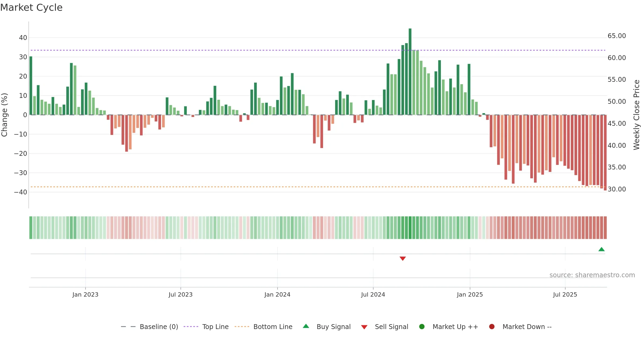
Task: Click the red Sell Signal triangle marker on chart
Action: pos(402,258)
